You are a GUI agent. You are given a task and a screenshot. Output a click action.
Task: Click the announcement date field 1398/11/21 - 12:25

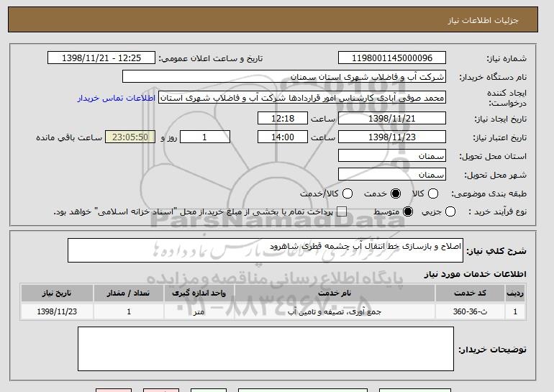(101, 58)
